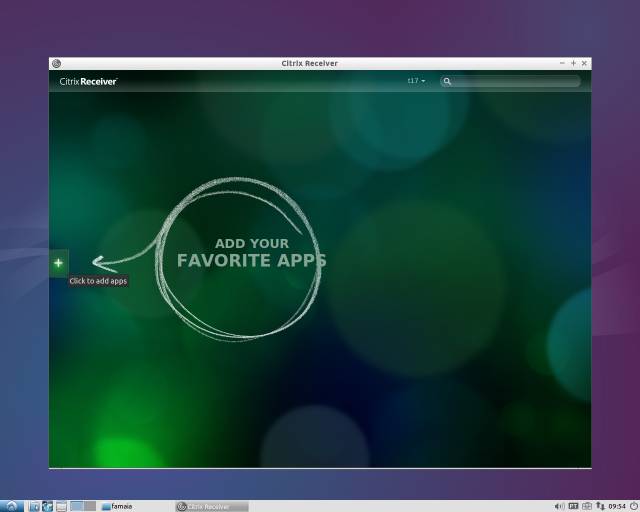Focus the Citrix Receiver search field
The width and height of the screenshot is (640, 512).
tap(510, 81)
